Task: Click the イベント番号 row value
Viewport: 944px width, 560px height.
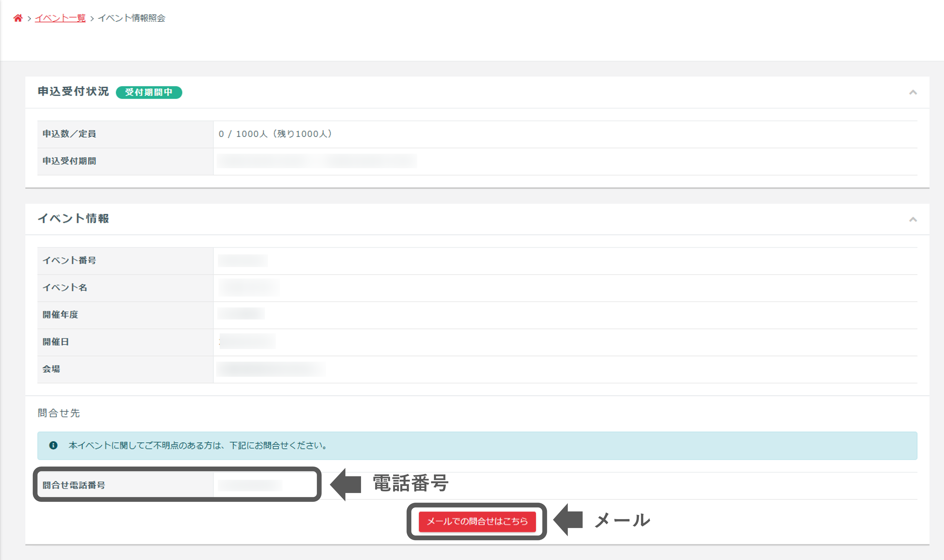Action: 243,260
